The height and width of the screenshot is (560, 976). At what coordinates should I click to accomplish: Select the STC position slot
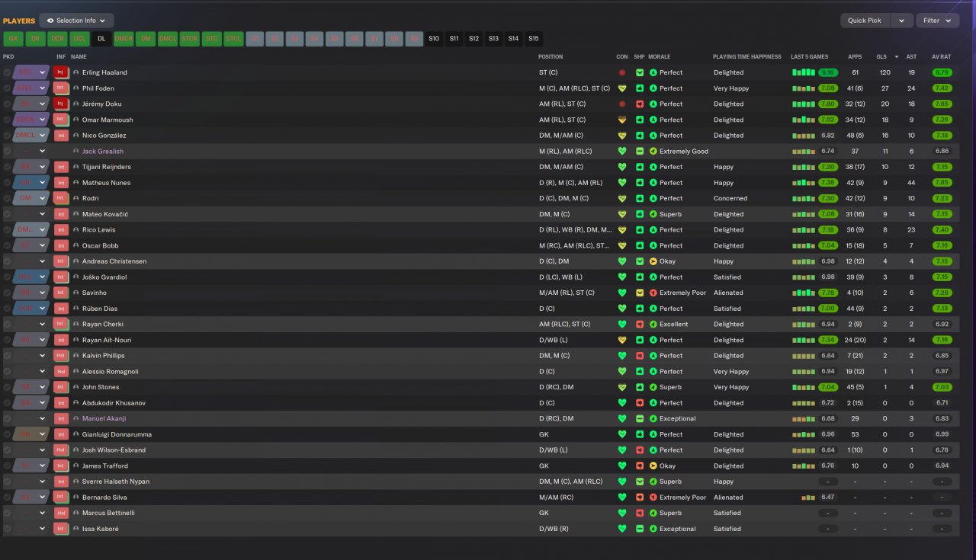tap(212, 38)
